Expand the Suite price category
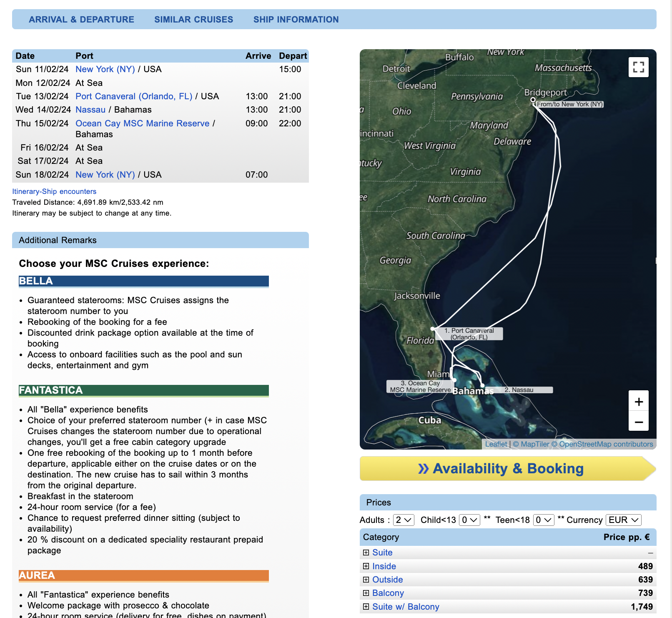Viewport: 672px width, 618px height. [x=366, y=553]
